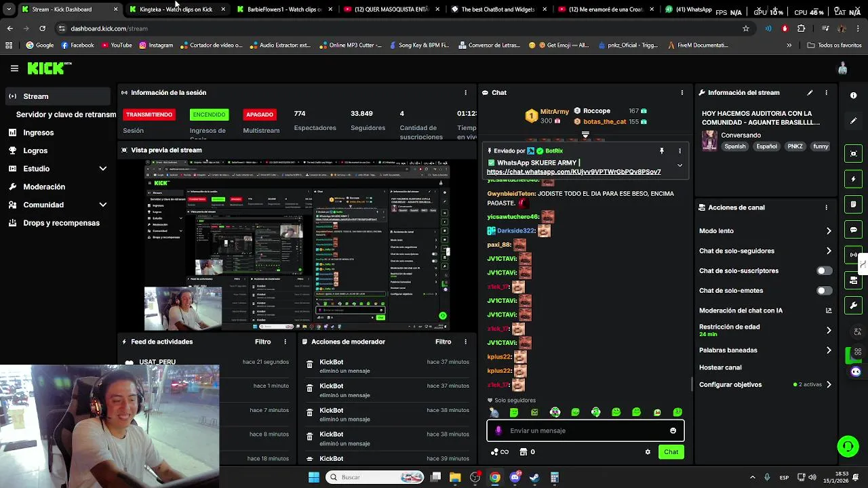Open Filtro in Feed de actividades
This screenshot has height=488, width=868.
point(262,342)
